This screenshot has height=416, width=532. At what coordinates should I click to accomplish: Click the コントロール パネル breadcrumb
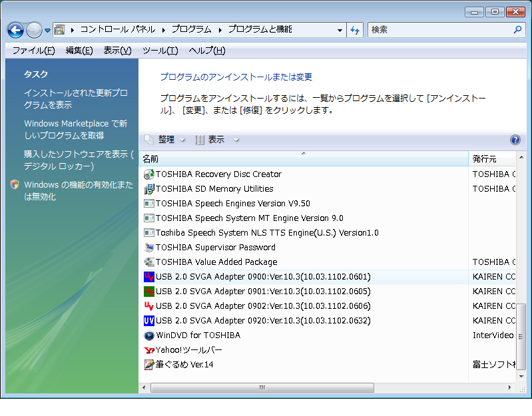pyautogui.click(x=118, y=29)
